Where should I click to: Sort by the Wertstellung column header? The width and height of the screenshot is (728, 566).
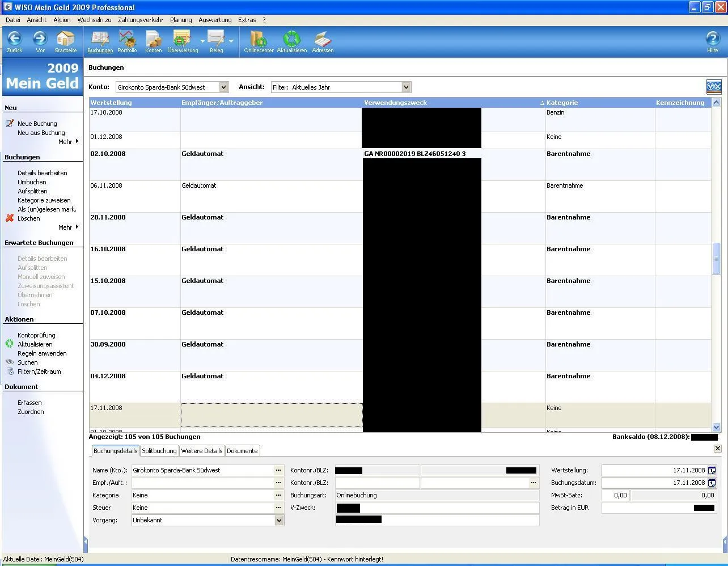pos(111,103)
